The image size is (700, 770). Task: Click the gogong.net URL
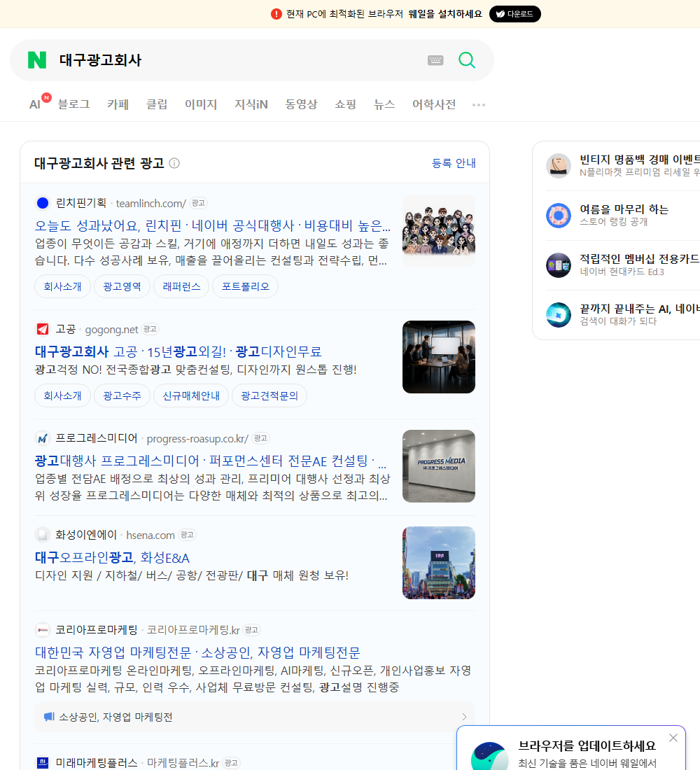pos(111,330)
